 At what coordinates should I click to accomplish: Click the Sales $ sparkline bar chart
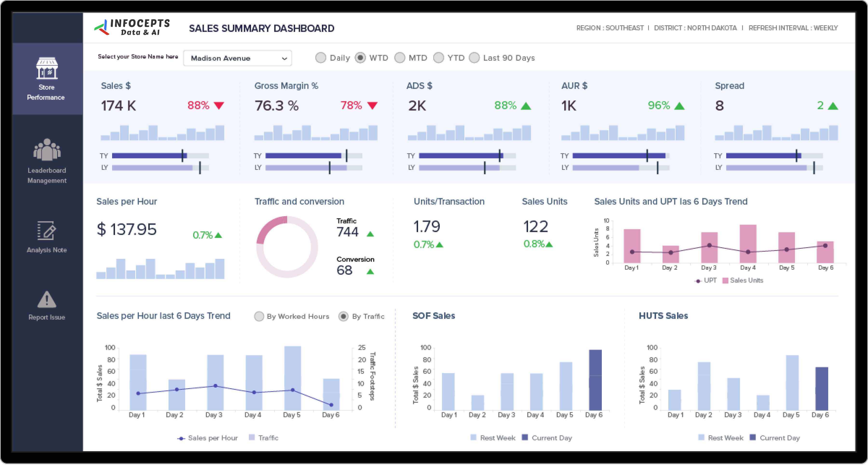click(x=163, y=133)
